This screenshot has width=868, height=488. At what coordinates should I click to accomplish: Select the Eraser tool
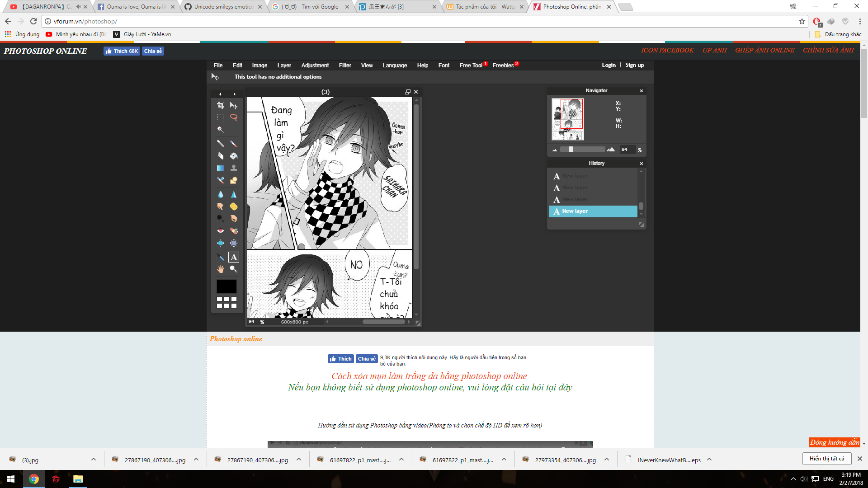pos(220,156)
